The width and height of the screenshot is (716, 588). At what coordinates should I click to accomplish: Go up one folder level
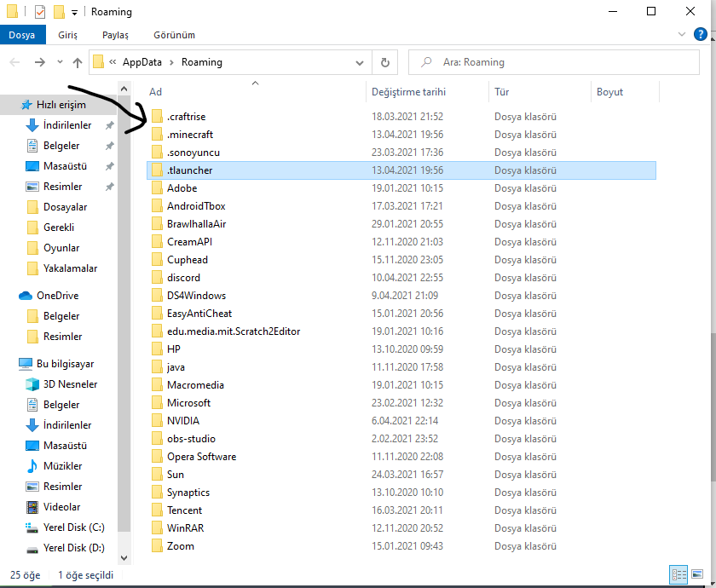78,62
